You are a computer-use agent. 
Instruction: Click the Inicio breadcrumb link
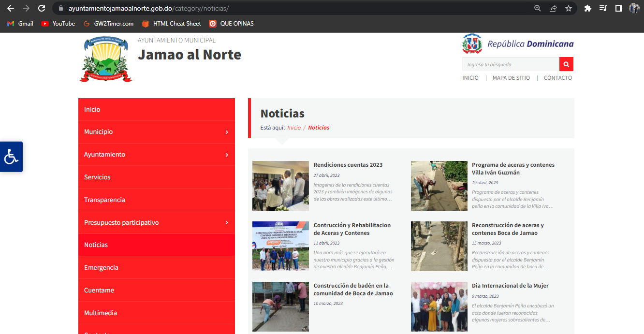294,128
